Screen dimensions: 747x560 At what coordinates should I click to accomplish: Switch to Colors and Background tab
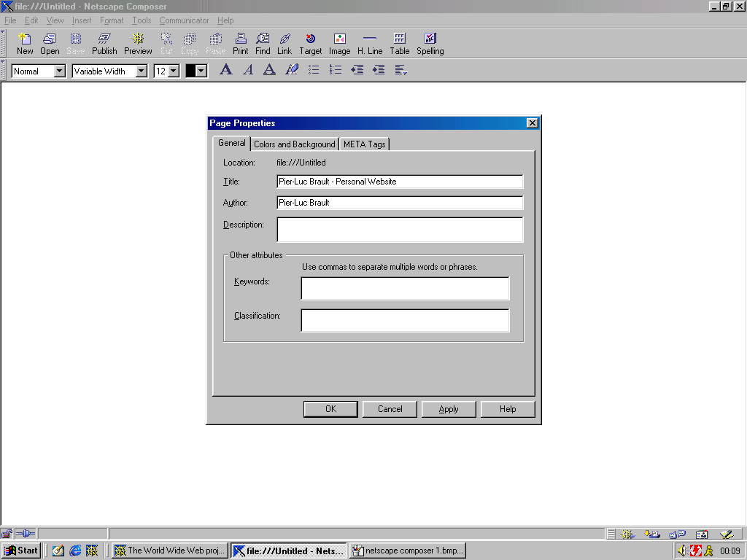(x=295, y=144)
